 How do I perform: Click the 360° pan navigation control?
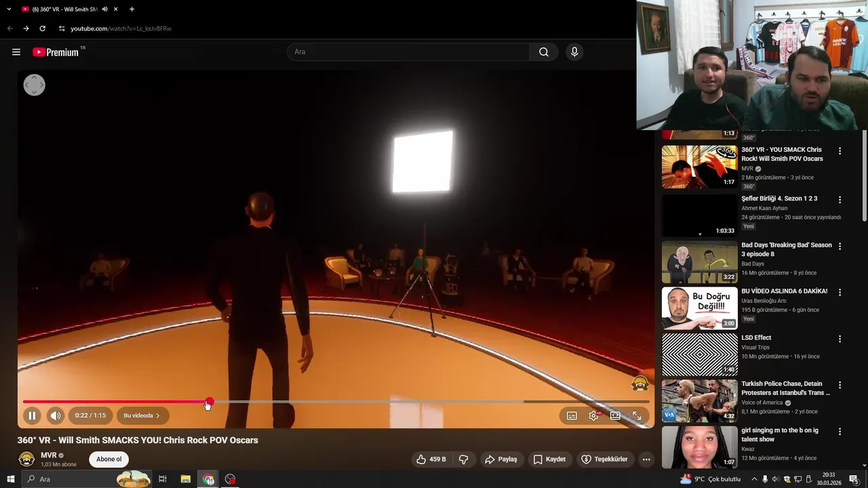pyautogui.click(x=34, y=85)
